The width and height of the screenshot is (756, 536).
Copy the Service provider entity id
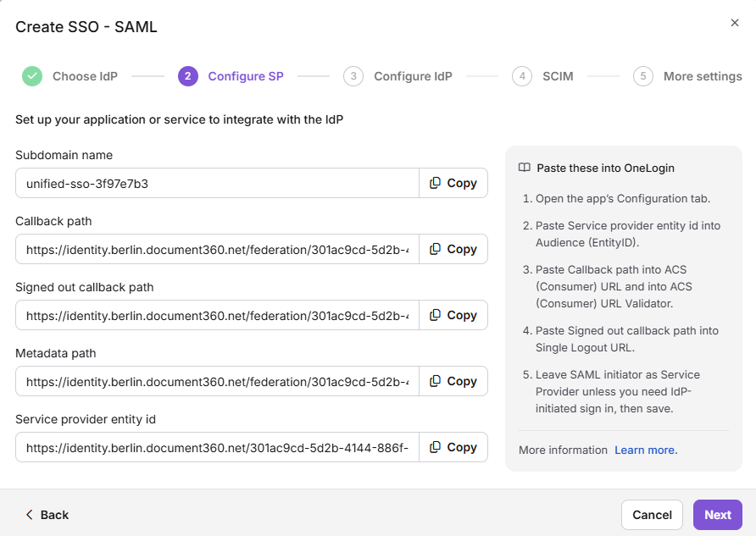pyautogui.click(x=453, y=447)
